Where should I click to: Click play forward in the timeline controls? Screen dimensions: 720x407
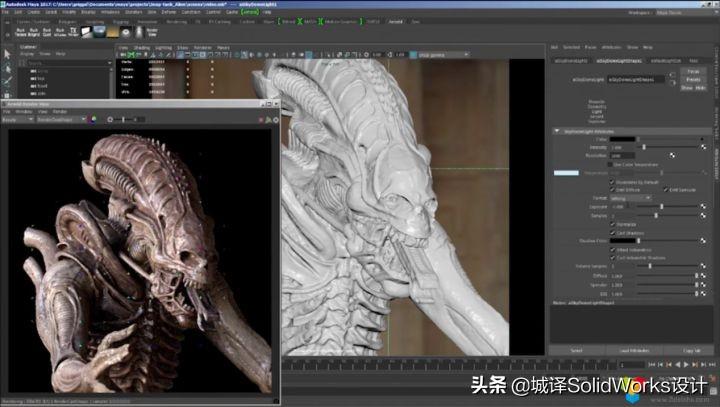[686, 364]
